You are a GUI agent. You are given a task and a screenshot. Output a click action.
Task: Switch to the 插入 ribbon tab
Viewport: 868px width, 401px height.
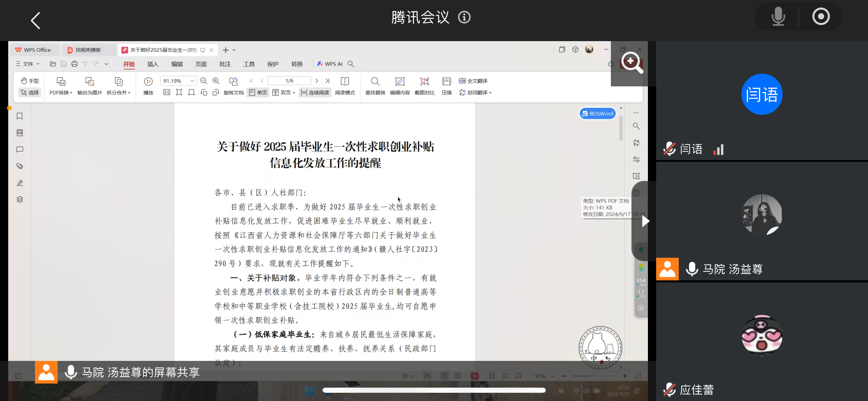pos(153,64)
